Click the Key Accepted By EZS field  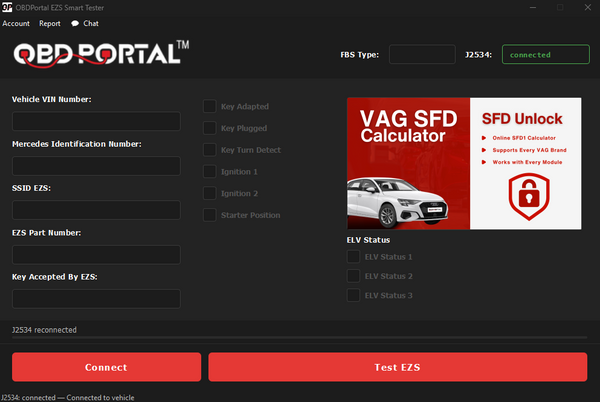click(x=96, y=299)
